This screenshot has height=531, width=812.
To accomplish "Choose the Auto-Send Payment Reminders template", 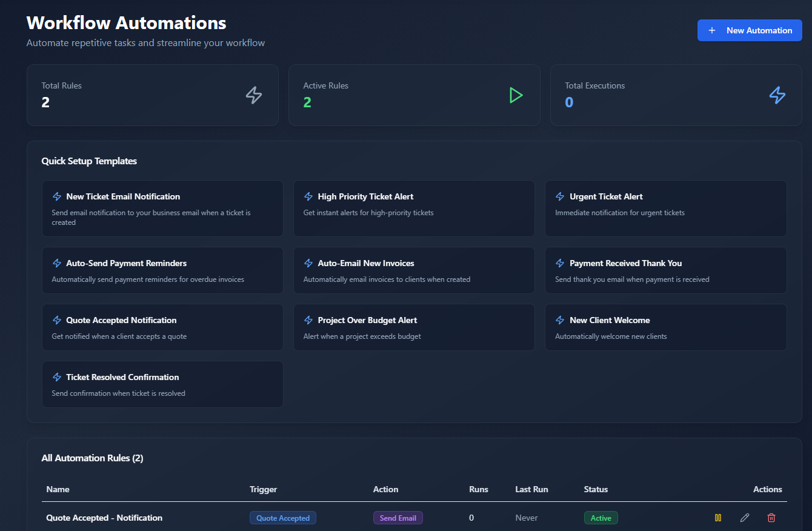I will pos(162,270).
